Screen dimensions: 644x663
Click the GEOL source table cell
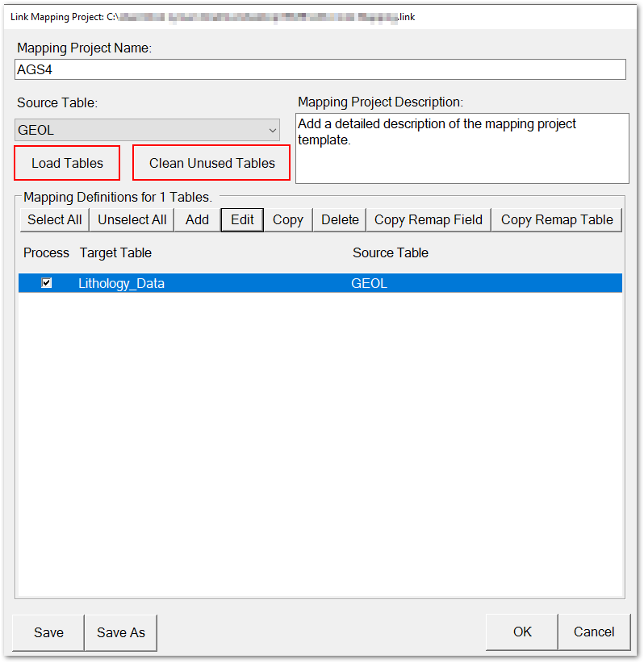369,283
